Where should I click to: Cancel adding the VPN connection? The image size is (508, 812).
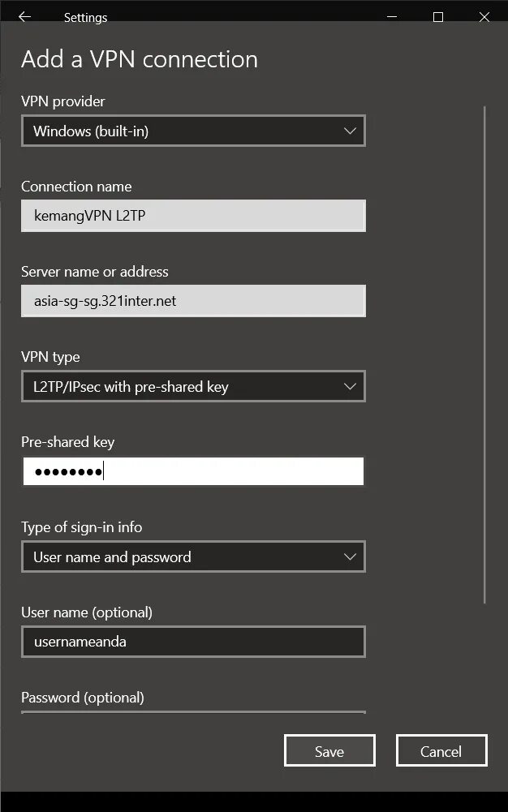coord(441,750)
